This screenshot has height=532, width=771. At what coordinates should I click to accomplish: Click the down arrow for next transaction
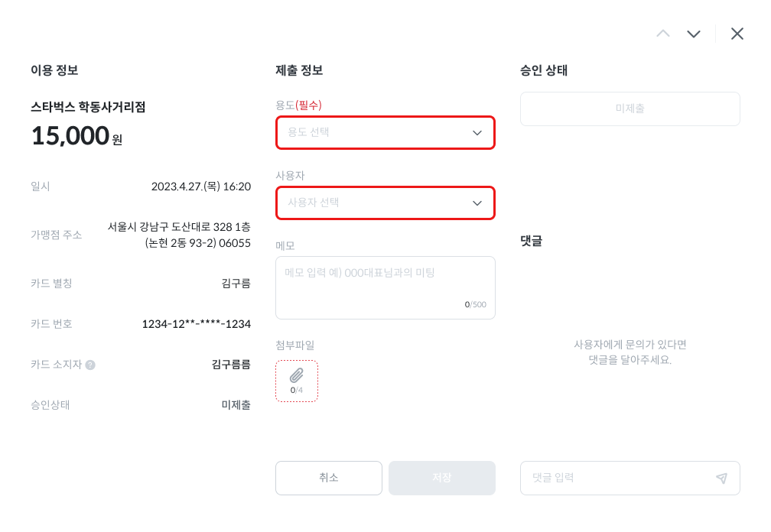[x=694, y=34]
